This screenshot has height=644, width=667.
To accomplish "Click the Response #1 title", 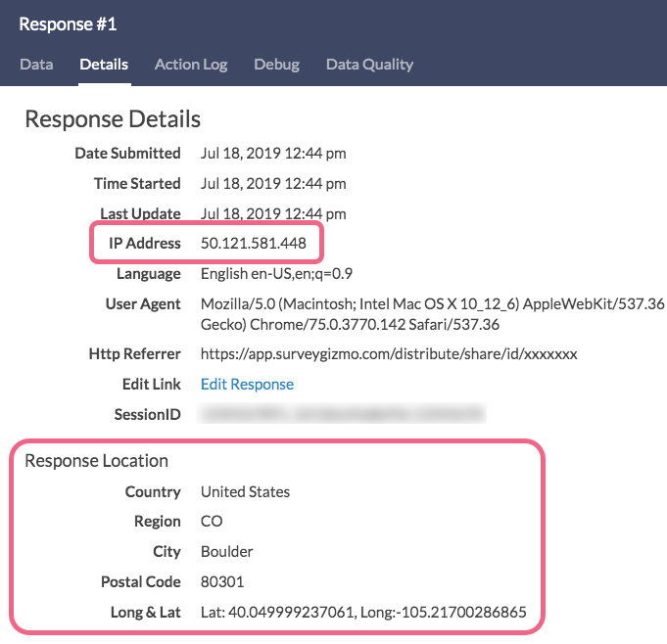I will (68, 23).
